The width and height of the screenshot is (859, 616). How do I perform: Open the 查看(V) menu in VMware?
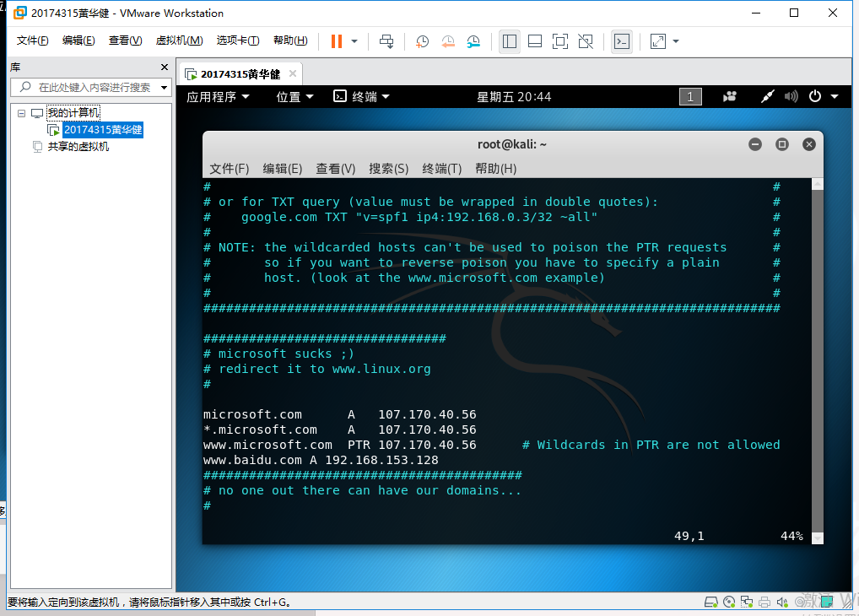126,41
